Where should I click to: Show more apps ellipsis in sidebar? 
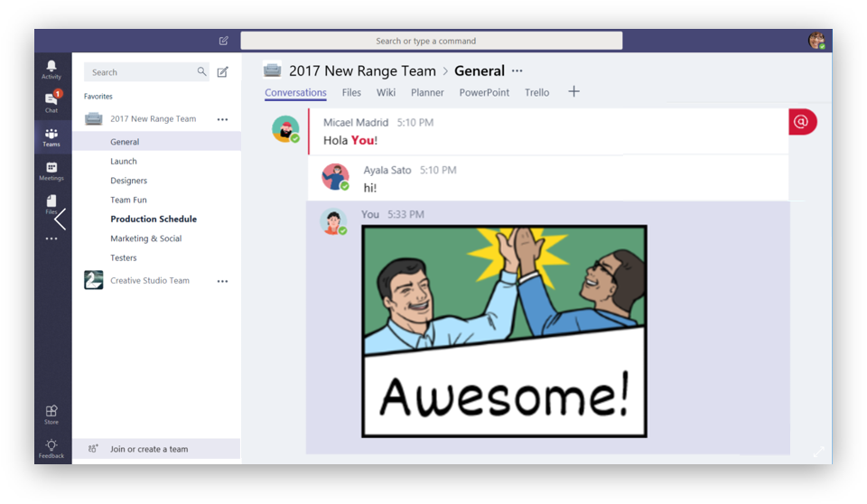point(51,238)
